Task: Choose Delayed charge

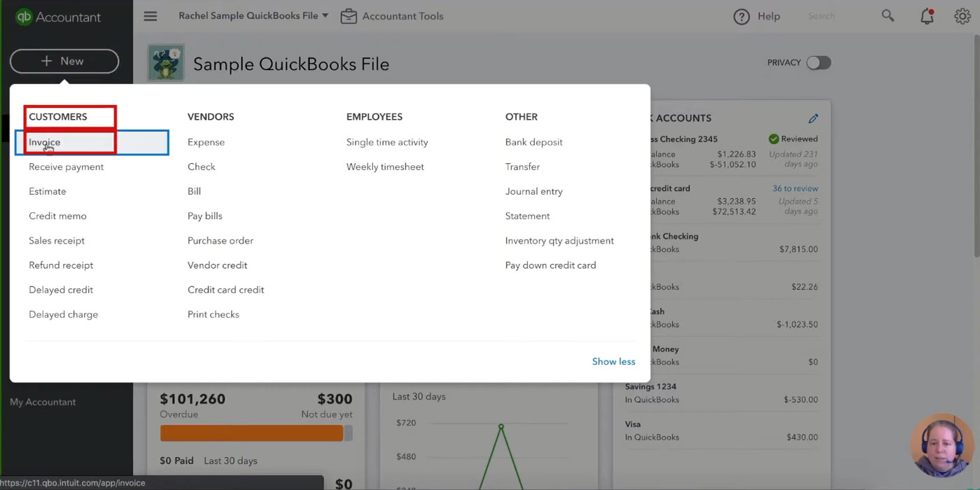Action: [x=64, y=314]
